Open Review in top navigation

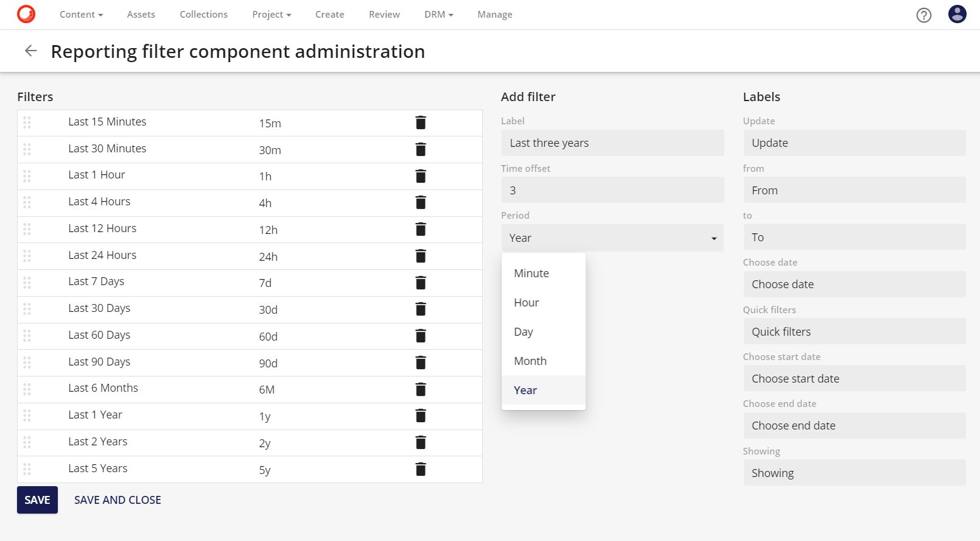(x=384, y=15)
